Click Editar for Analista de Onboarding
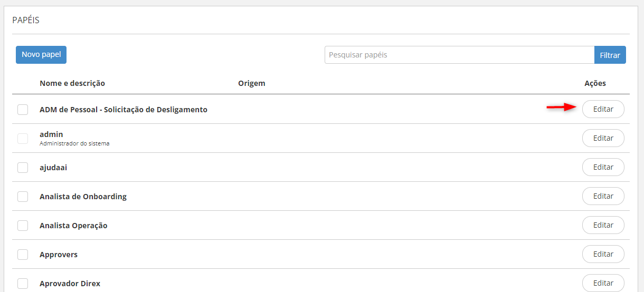The width and height of the screenshot is (644, 292). (x=603, y=196)
